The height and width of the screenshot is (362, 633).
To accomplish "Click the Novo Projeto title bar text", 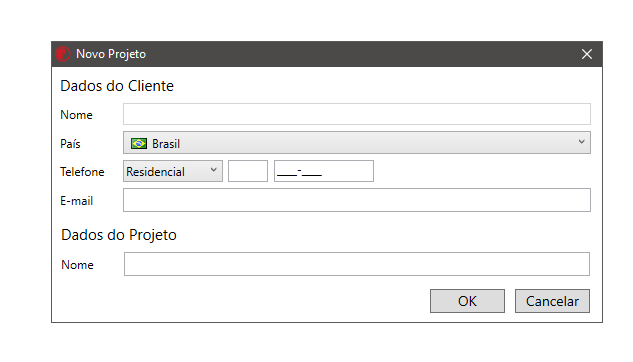I will [111, 54].
